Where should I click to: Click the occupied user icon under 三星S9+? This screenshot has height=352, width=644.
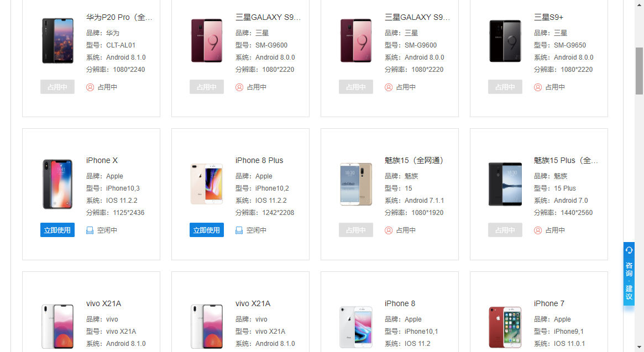[x=538, y=87]
